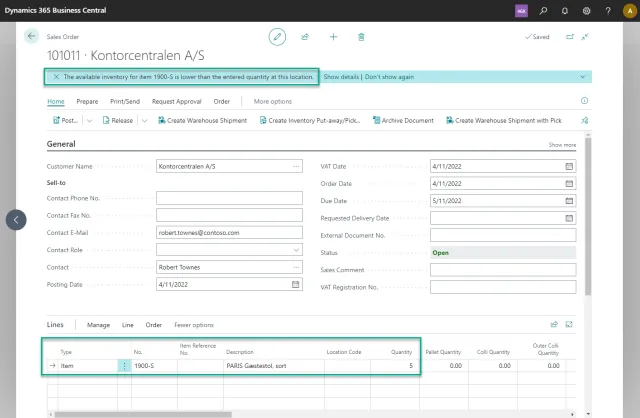Click the back arrow beside Sales Order
This screenshot has width=640, height=418.
click(31, 36)
